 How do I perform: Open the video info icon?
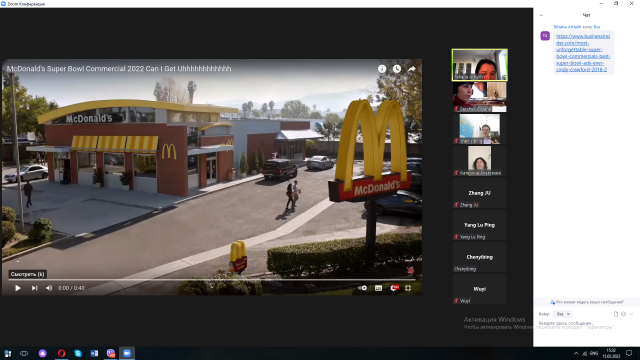tap(382, 69)
